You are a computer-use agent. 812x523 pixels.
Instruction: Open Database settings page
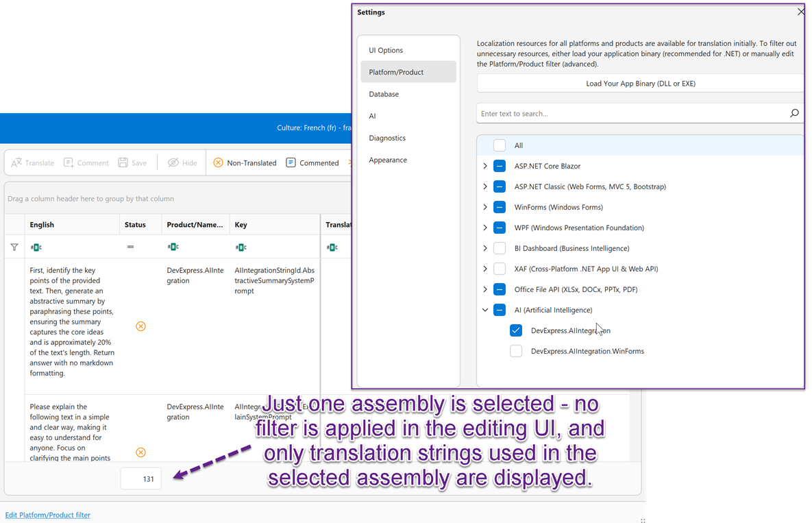tap(408, 94)
